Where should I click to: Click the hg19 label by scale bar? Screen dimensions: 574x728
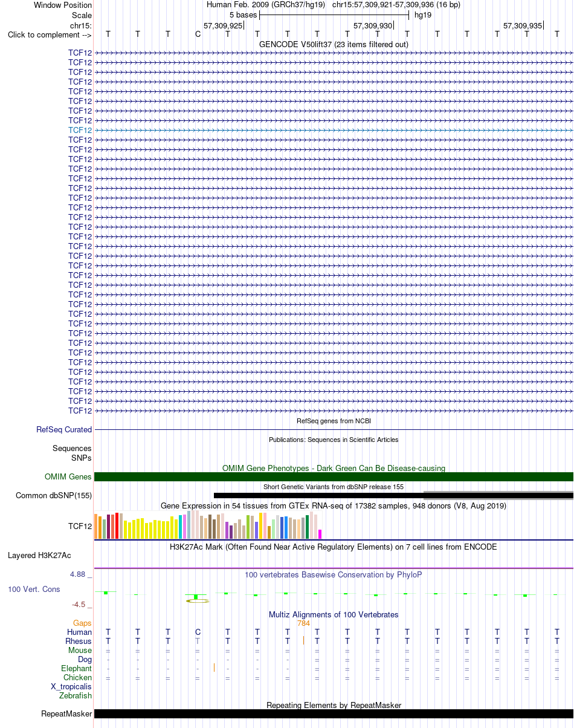point(422,15)
